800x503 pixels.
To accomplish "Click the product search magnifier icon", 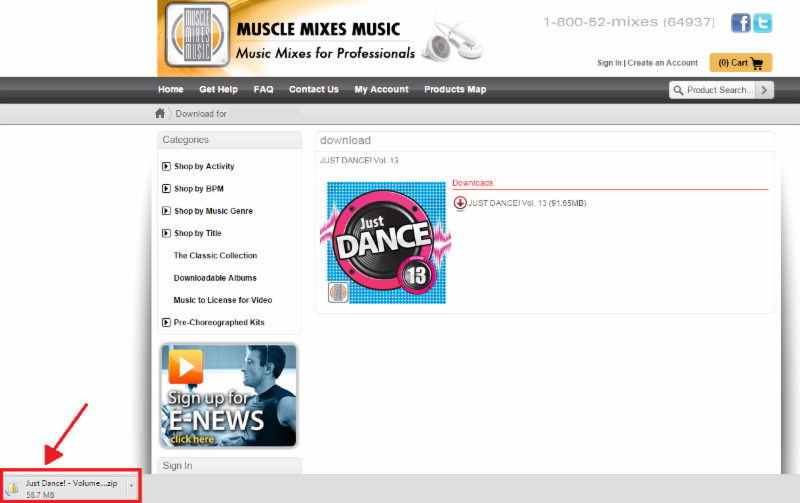I will [678, 90].
